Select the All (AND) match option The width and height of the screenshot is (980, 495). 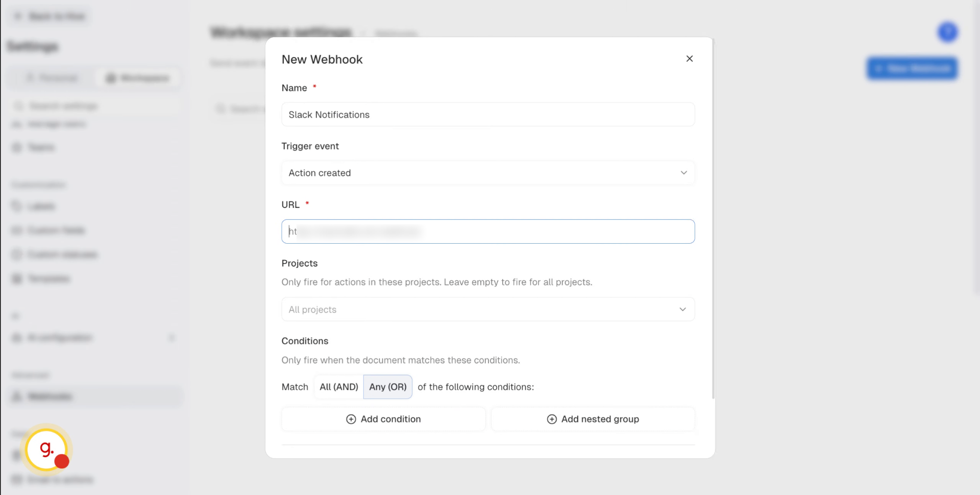(x=339, y=387)
